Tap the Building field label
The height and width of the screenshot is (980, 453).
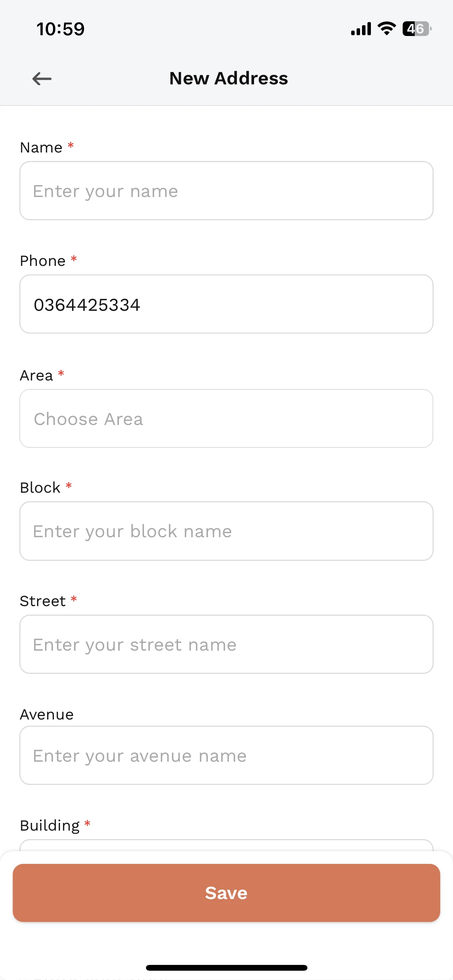pos(50,826)
